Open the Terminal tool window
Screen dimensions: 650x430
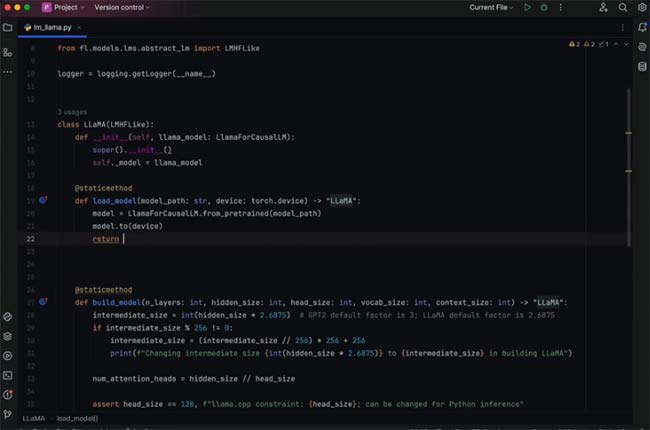click(x=8, y=374)
